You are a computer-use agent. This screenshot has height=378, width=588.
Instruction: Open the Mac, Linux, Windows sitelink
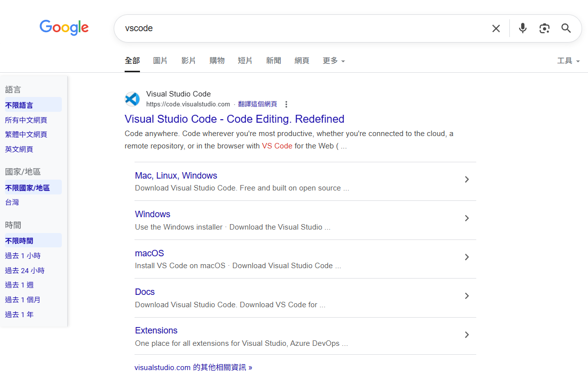(176, 176)
